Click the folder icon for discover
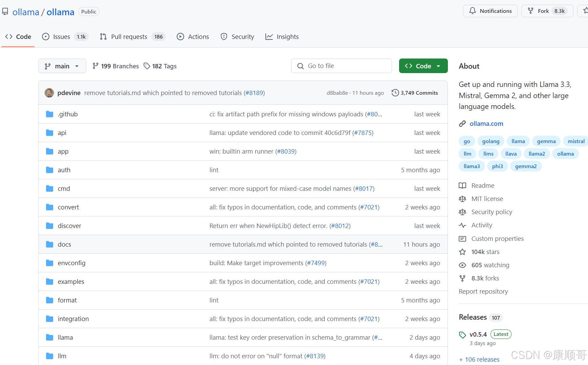The image size is (588, 365). [x=49, y=226]
